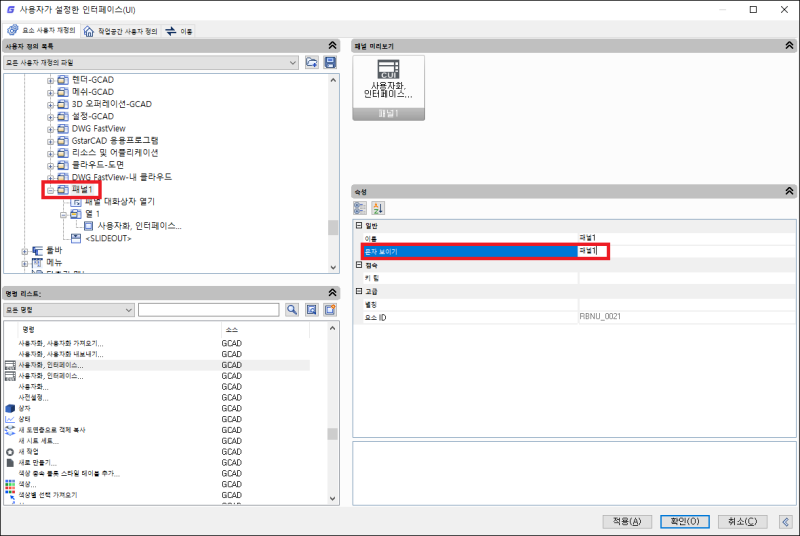The width and height of the screenshot is (800, 536).
Task: Open the 요소 사용자 재정의 tab
Action: (41, 31)
